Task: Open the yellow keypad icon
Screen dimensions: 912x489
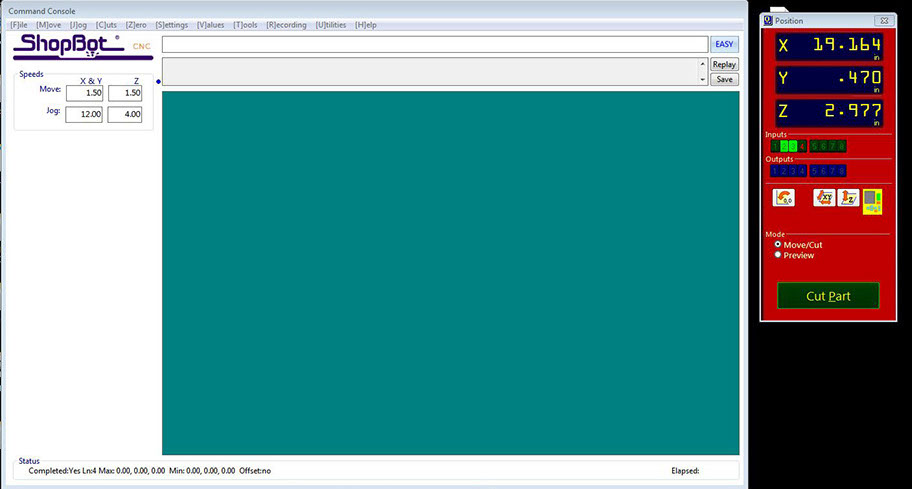Action: (872, 202)
